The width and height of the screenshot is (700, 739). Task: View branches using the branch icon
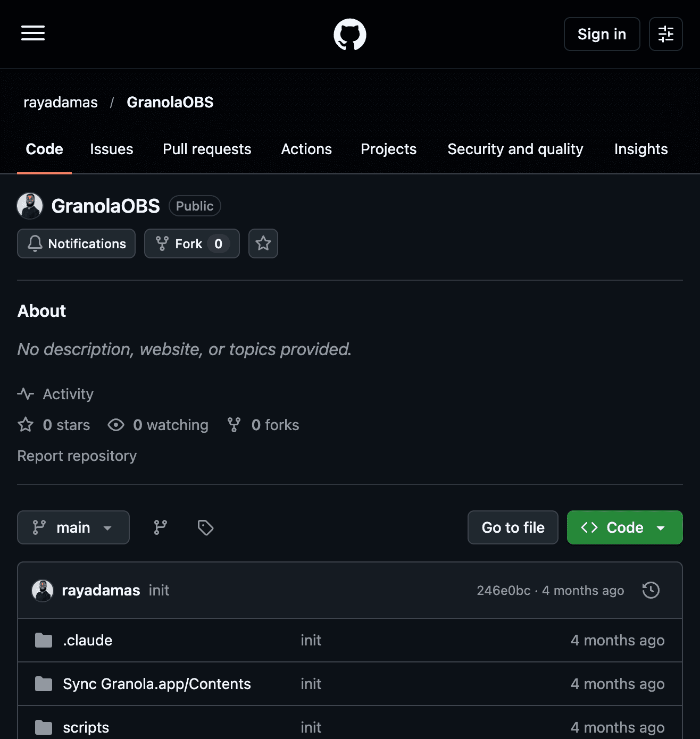tap(160, 527)
